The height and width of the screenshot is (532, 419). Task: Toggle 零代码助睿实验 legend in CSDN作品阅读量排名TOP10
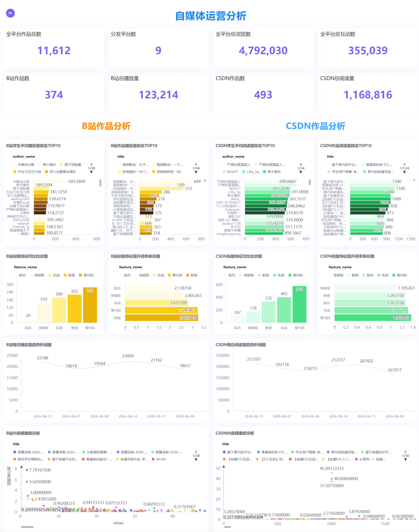pos(378,172)
